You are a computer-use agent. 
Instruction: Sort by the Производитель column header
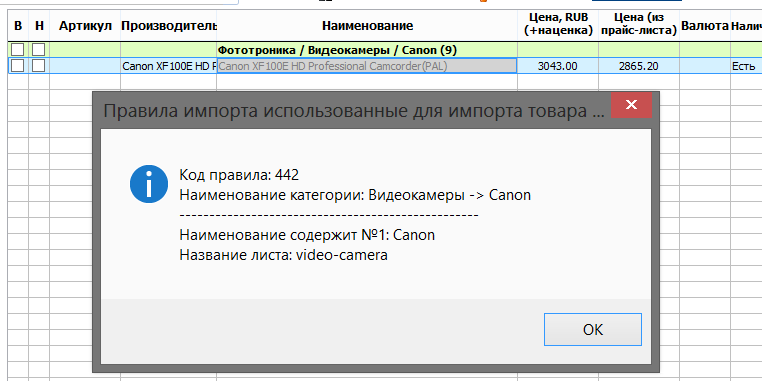169,26
